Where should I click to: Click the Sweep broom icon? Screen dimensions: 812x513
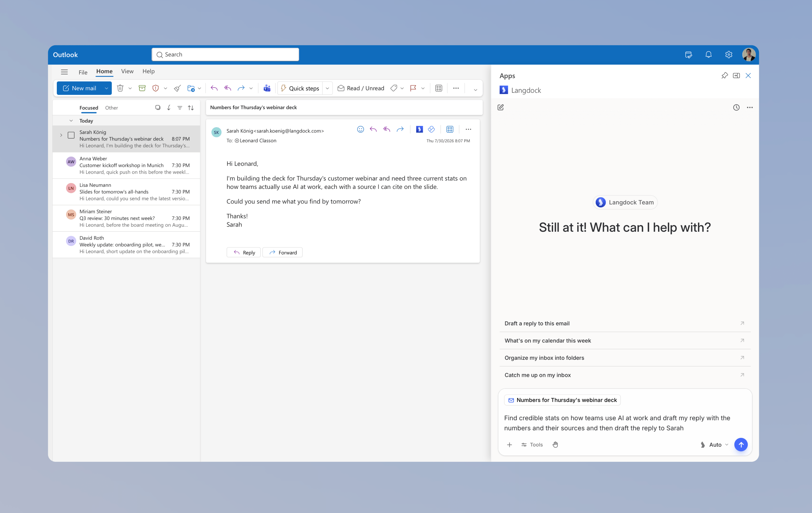pos(177,88)
